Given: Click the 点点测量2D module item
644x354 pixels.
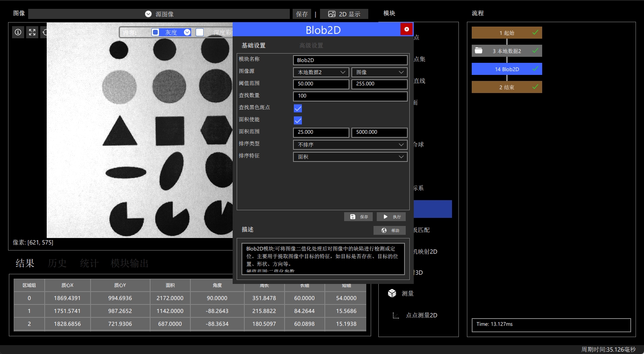Looking at the screenshot, I should pyautogui.click(x=421, y=315).
